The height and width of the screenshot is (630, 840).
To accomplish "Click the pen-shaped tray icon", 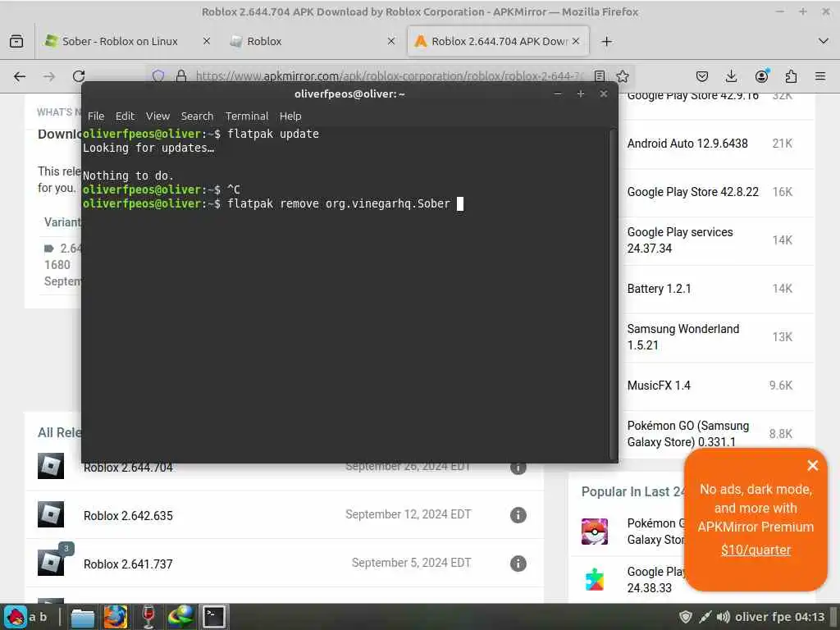I will (705, 617).
